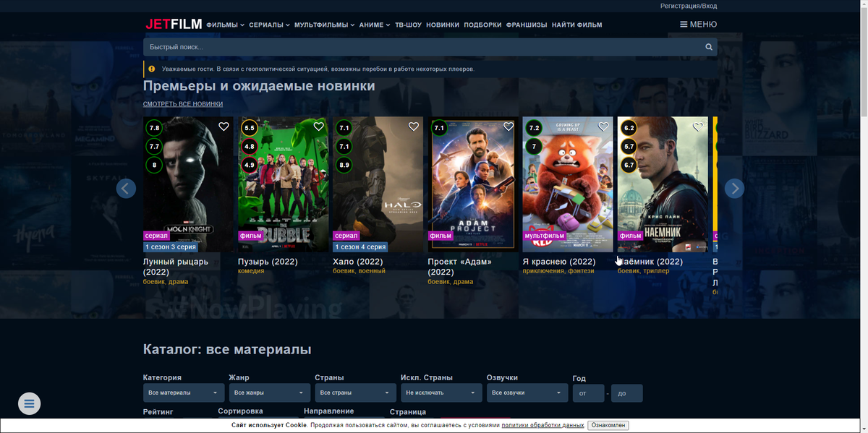868x433 pixels.
Task: Click 'комедия' genre under Пузырь
Action: pyautogui.click(x=251, y=271)
